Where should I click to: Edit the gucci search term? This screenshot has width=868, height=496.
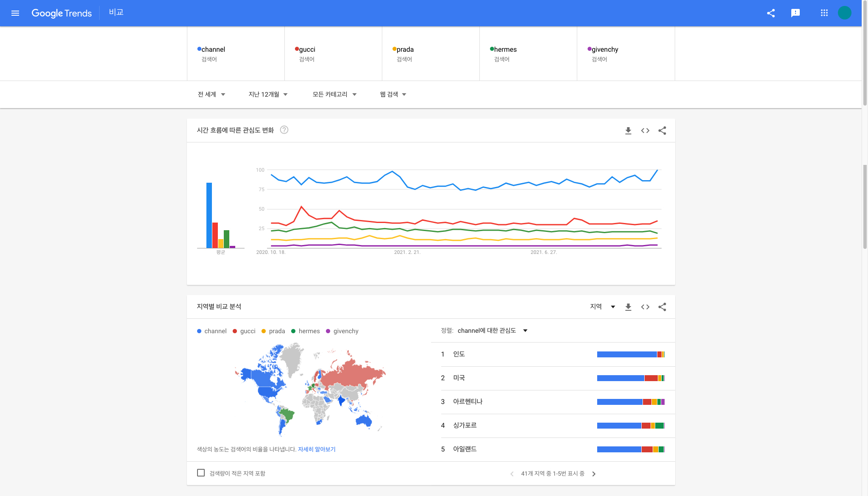pyautogui.click(x=333, y=54)
